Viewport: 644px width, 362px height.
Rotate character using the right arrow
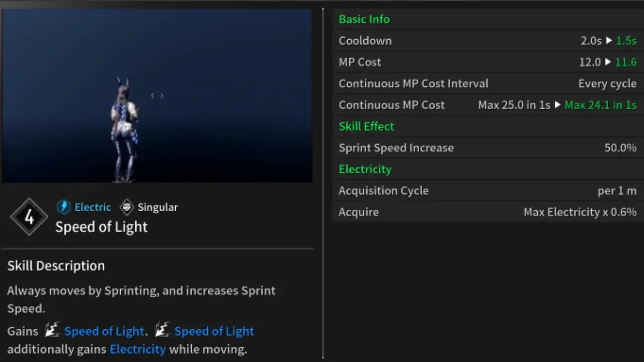coord(162,95)
